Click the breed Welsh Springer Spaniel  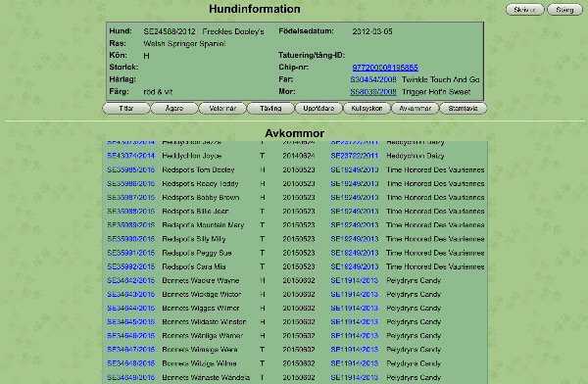pos(184,44)
